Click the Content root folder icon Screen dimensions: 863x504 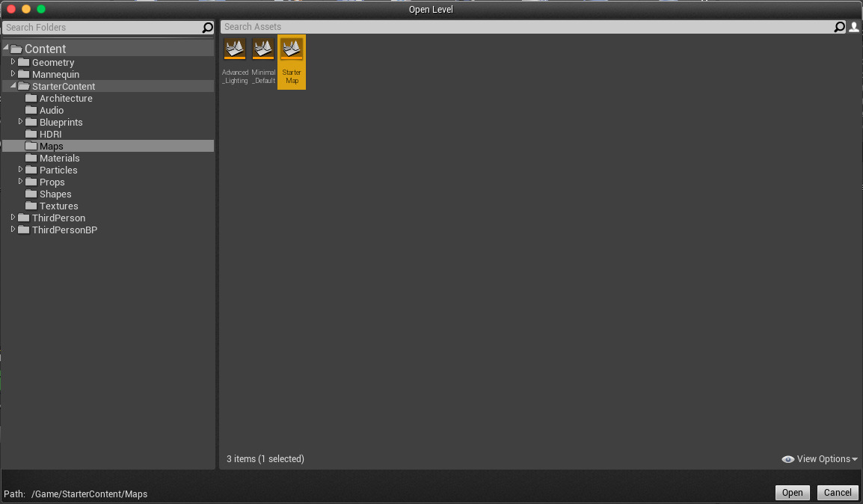(x=17, y=48)
